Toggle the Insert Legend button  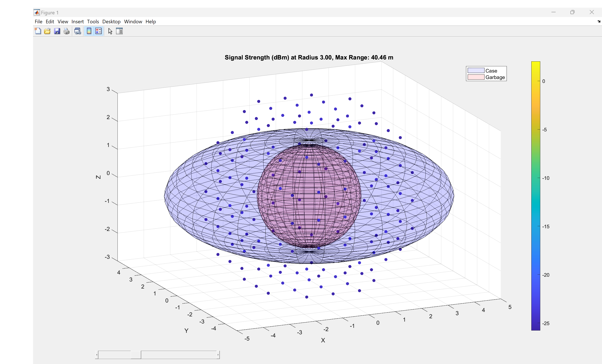(98, 31)
